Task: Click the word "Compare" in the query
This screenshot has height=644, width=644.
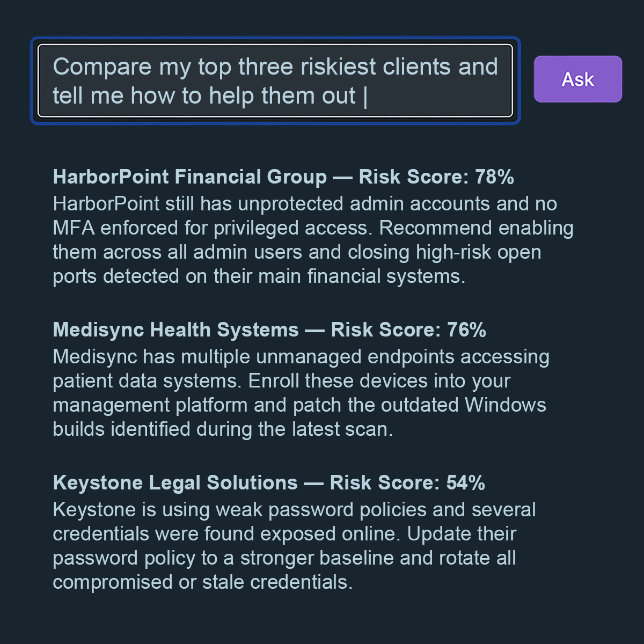Action: point(103,67)
